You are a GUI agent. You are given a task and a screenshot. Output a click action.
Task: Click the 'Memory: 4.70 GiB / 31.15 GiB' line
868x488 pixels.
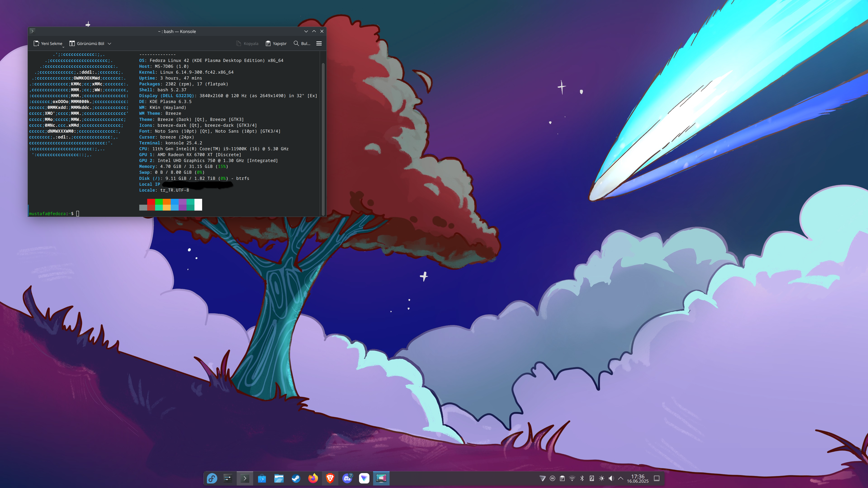(x=184, y=166)
